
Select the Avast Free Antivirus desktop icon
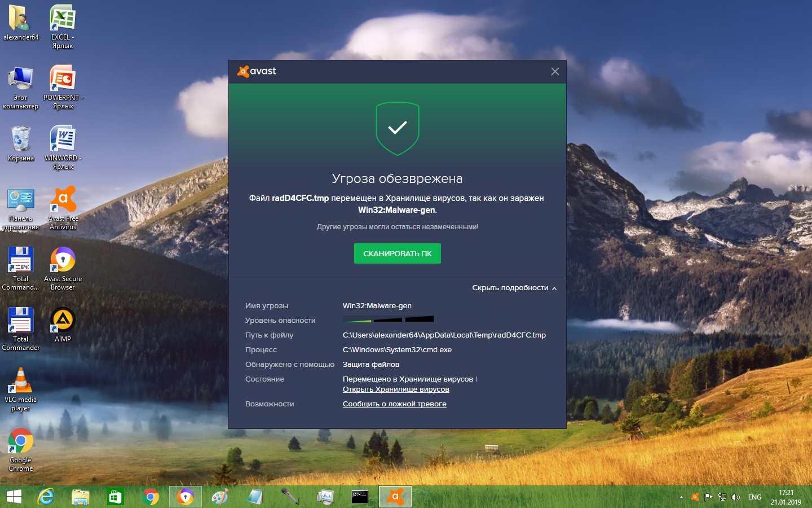point(63,208)
